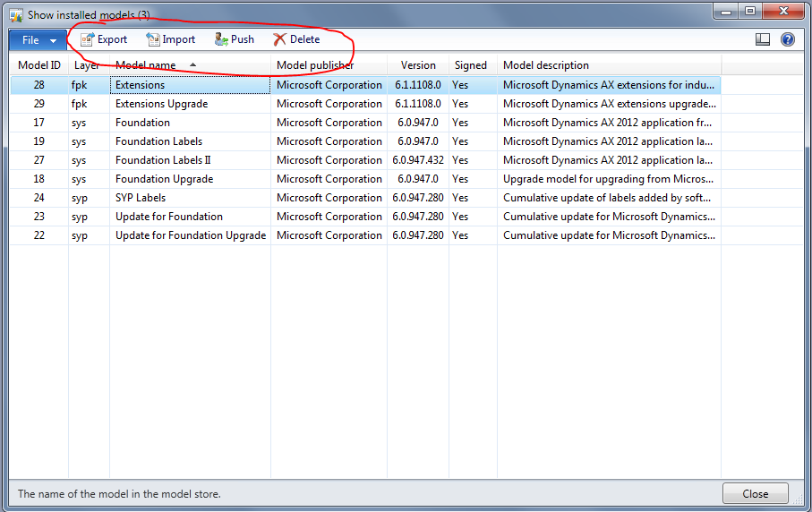The height and width of the screenshot is (512, 812).
Task: Click Microsoft Corporation publisher in SYP Labels row
Action: point(329,198)
